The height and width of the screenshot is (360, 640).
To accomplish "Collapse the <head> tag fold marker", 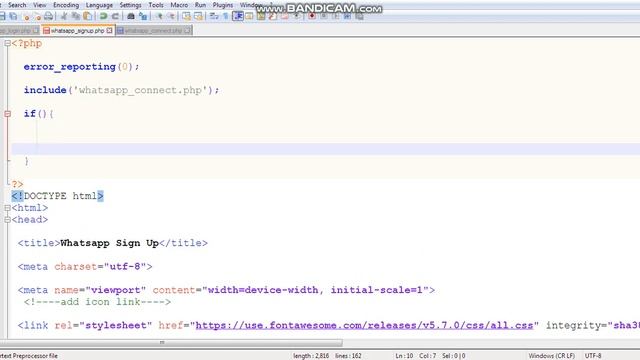I will click(x=7, y=220).
